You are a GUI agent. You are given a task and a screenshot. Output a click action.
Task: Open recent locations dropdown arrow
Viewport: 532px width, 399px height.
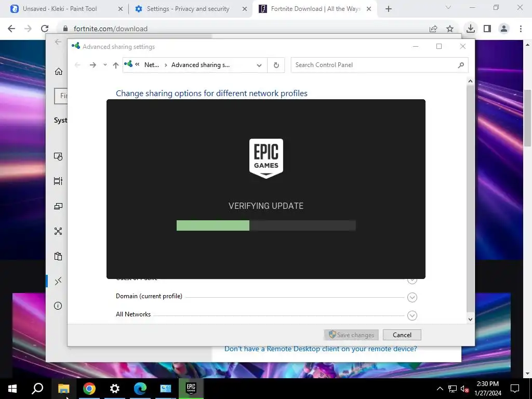(x=105, y=65)
